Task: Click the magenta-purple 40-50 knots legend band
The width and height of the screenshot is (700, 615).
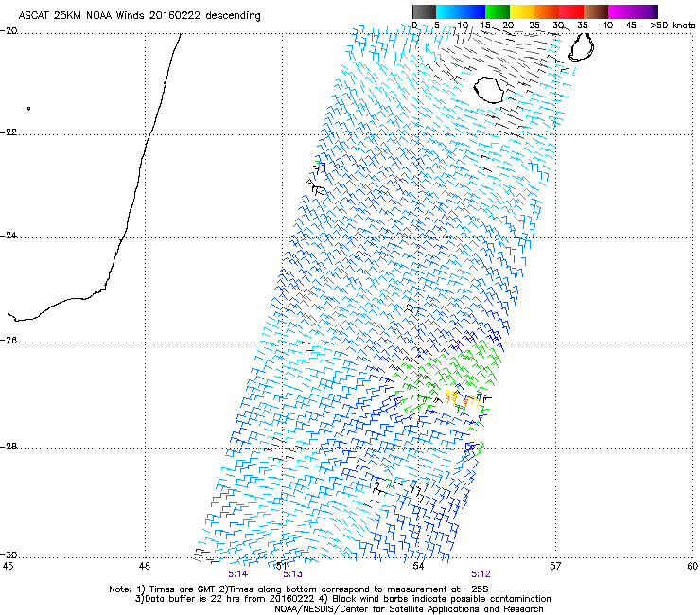Action: (x=633, y=11)
